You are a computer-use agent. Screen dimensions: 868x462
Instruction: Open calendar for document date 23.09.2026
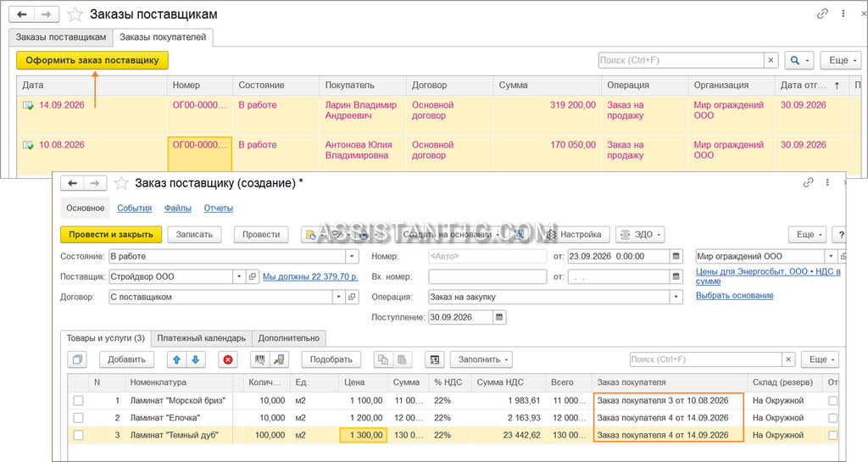point(676,256)
